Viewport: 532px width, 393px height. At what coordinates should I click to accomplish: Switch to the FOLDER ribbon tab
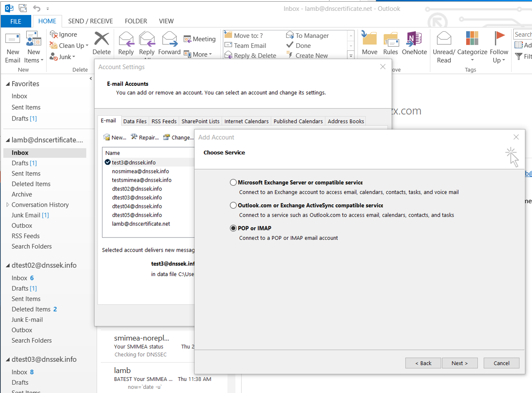[x=136, y=21]
